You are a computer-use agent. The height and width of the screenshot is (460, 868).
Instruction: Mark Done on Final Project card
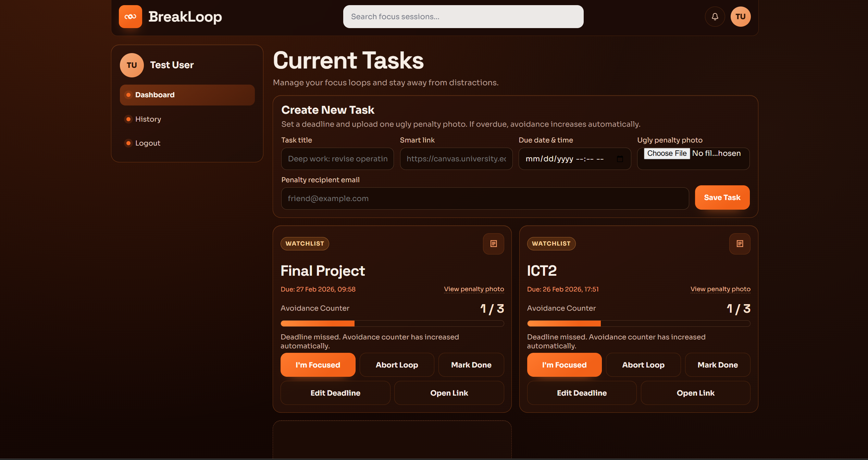(x=471, y=365)
